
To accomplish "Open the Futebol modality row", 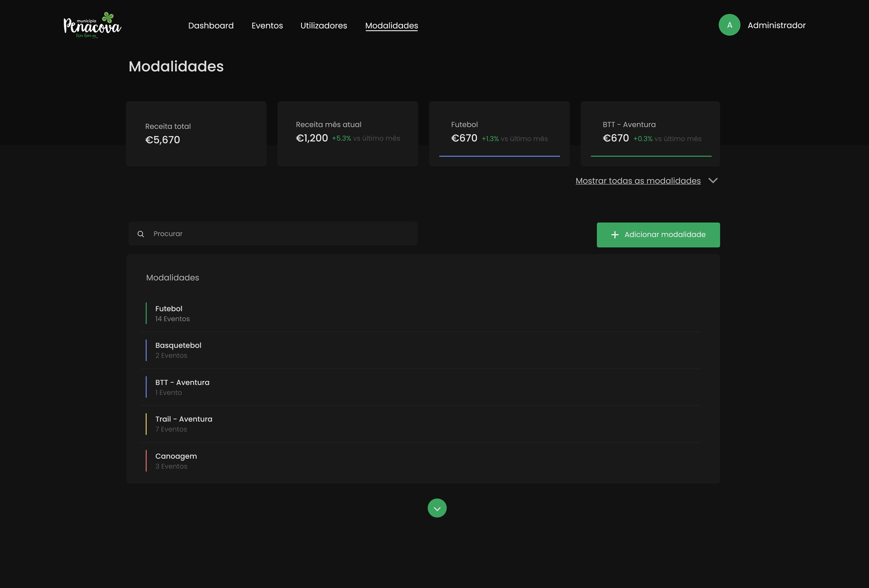I will [169, 313].
